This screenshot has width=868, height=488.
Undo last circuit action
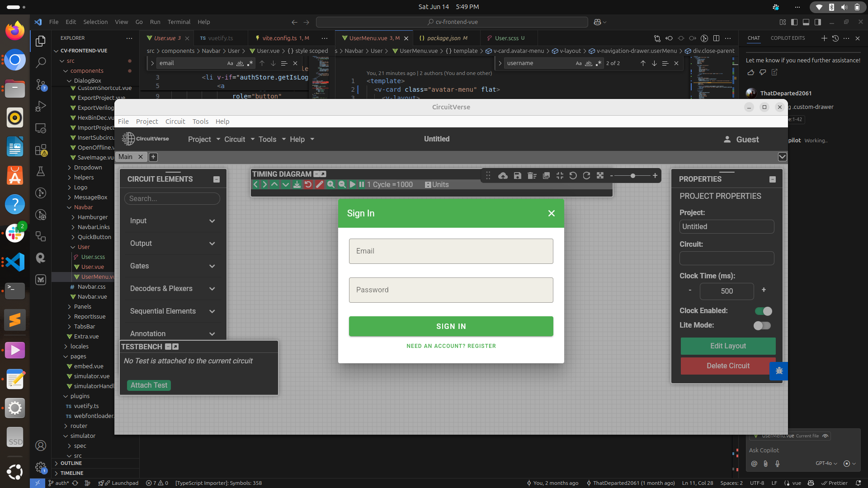pyautogui.click(x=573, y=175)
